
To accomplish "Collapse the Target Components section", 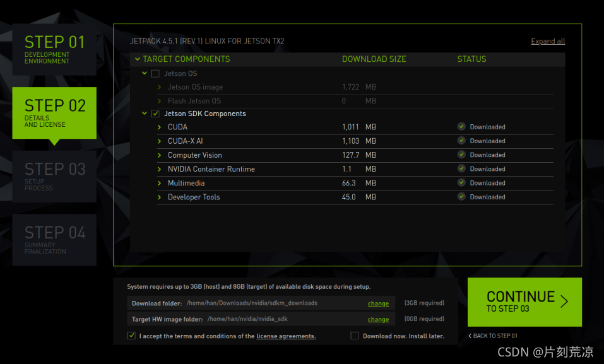I will [x=138, y=59].
